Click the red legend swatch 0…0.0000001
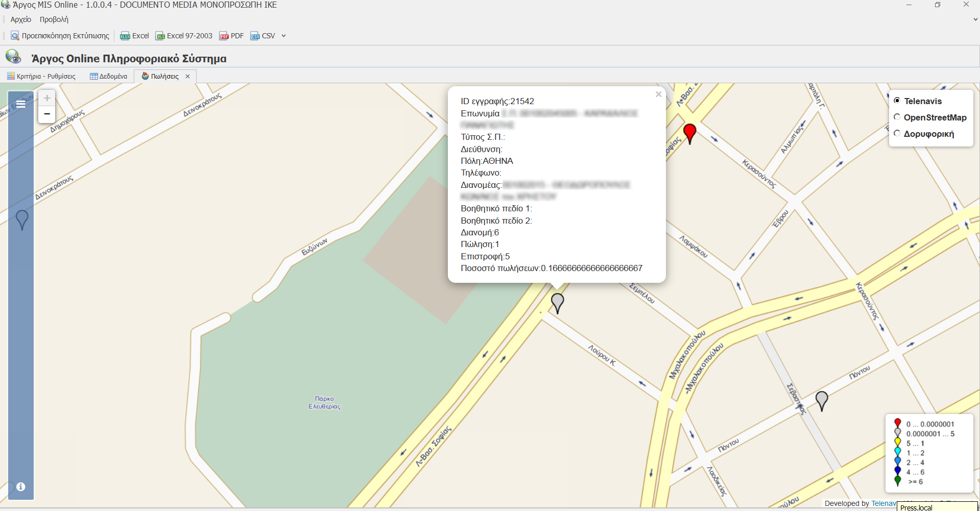Screen dimensions: 980x511 click(x=898, y=423)
